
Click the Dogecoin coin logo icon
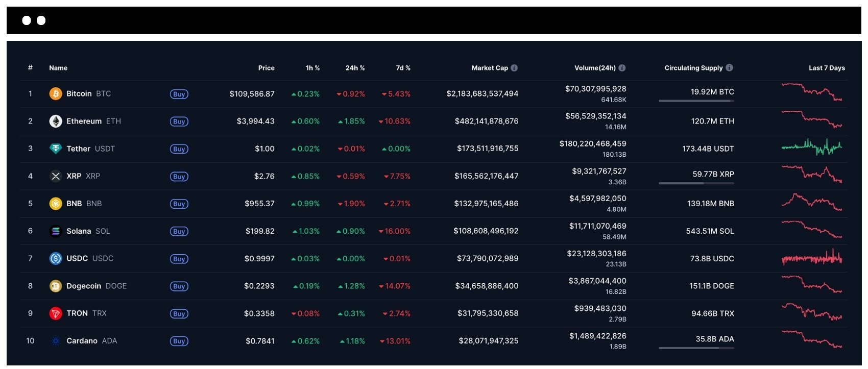pos(56,286)
